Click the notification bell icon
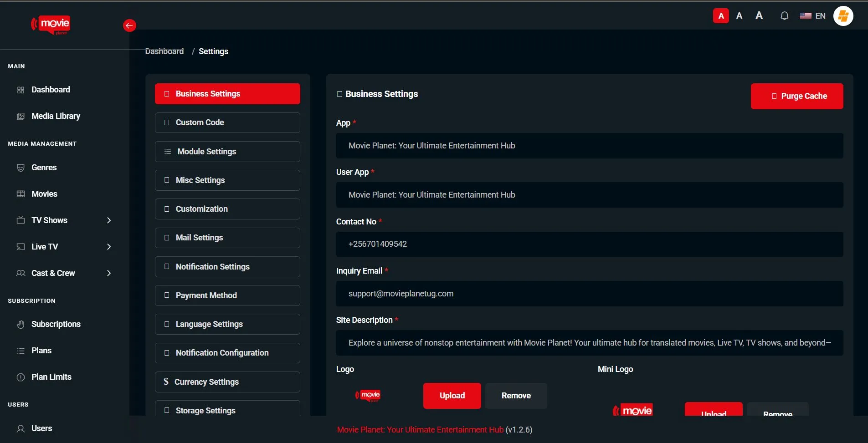 784,16
